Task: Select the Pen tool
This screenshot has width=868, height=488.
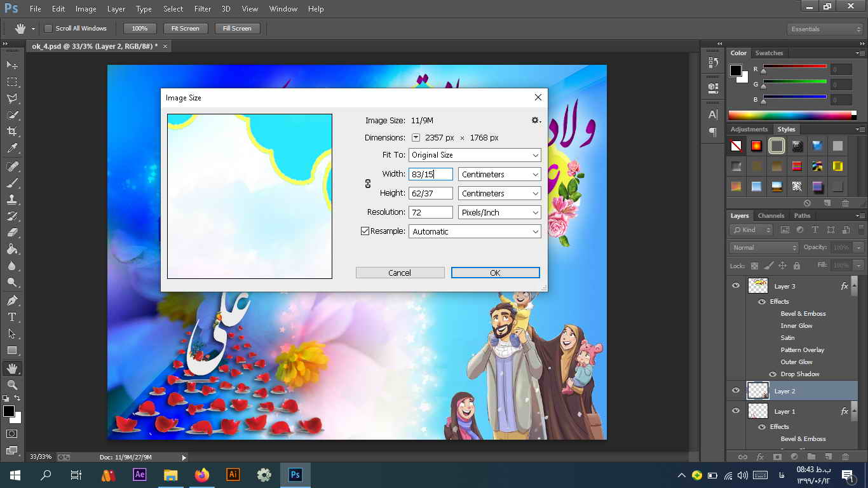Action: 12,300
